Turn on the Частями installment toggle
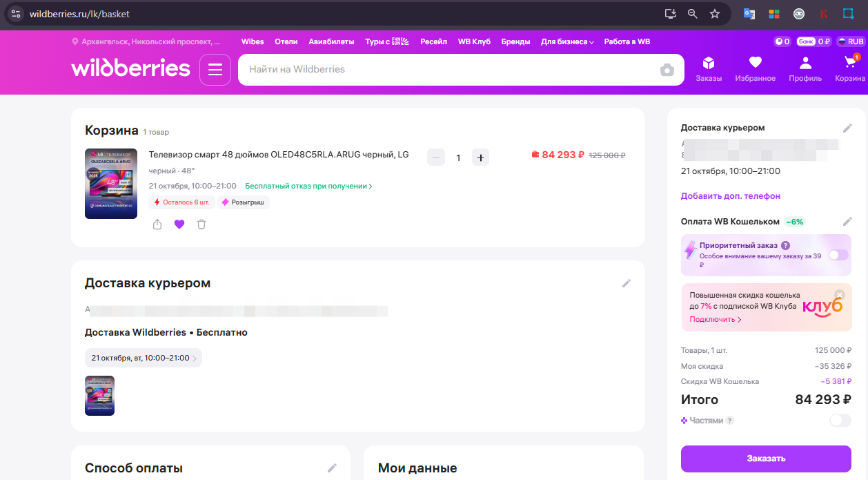 click(x=840, y=421)
